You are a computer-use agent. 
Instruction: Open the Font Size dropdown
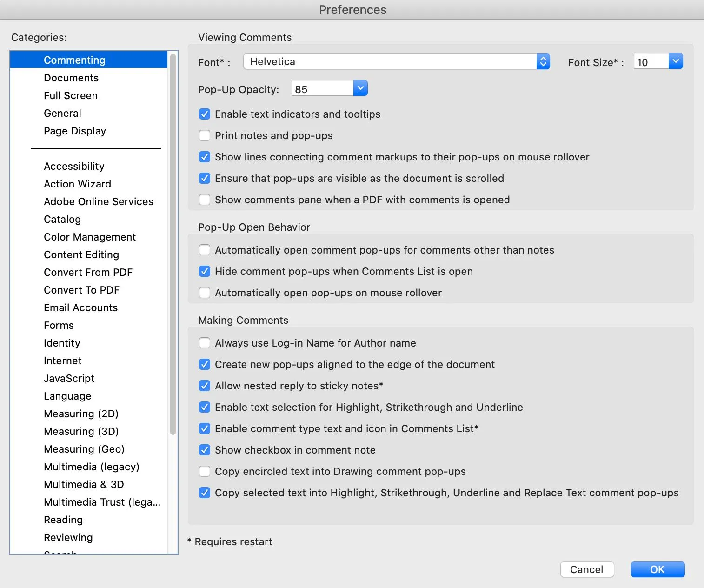click(676, 61)
